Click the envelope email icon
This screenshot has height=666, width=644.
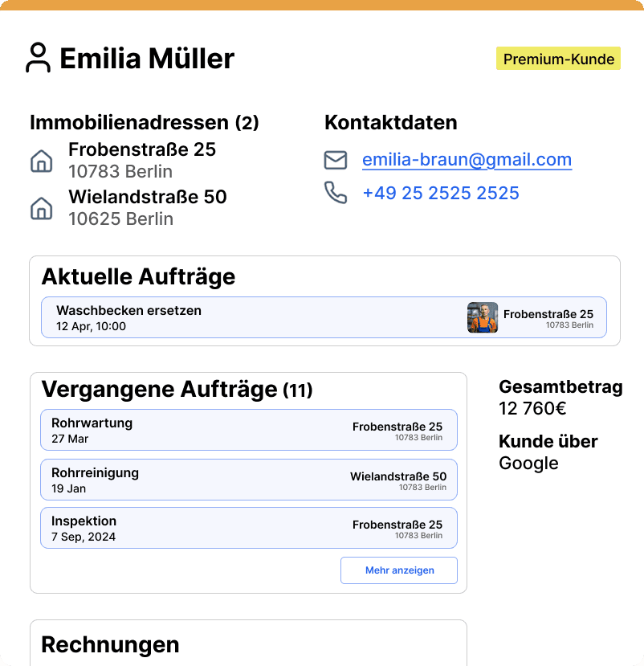pos(336,160)
